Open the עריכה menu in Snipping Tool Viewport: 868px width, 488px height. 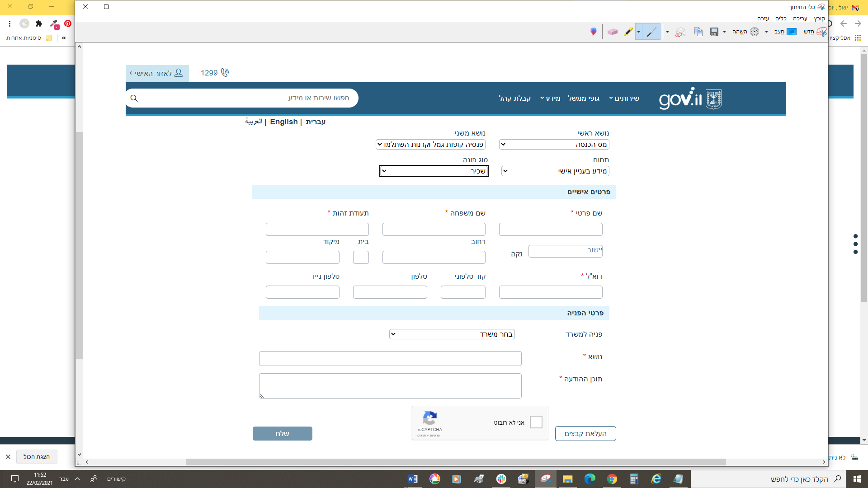point(800,19)
